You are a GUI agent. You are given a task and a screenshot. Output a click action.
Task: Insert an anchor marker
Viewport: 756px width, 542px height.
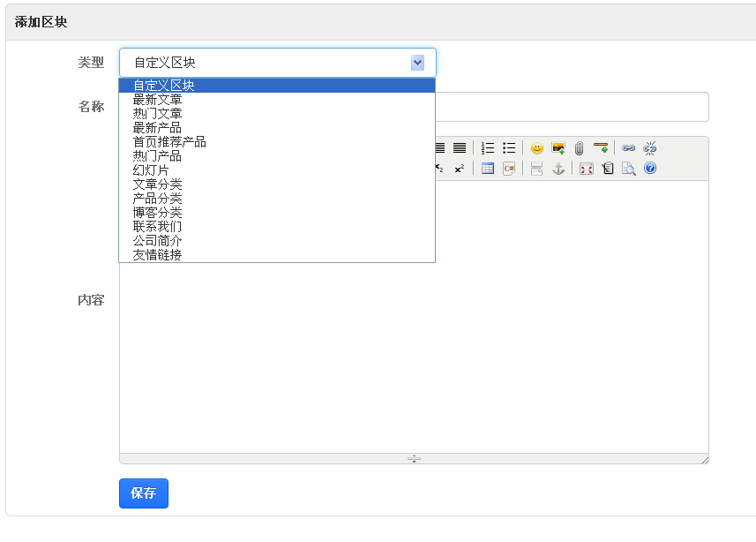[x=558, y=169]
